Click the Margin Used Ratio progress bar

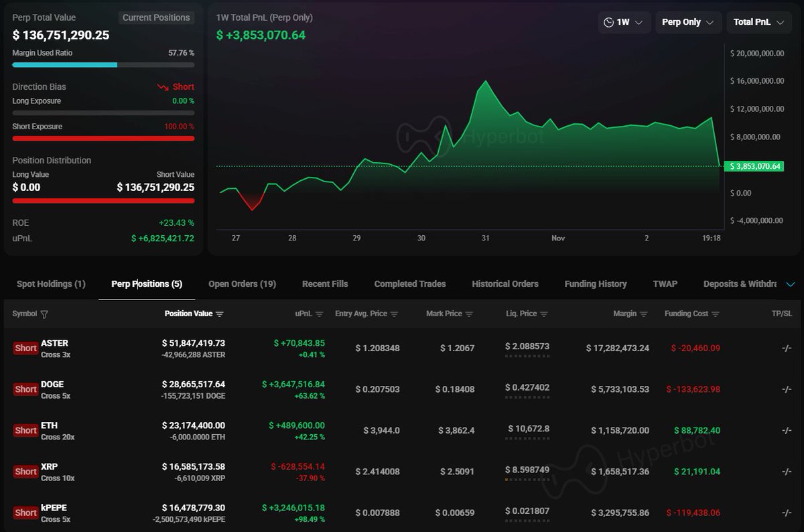click(x=103, y=65)
